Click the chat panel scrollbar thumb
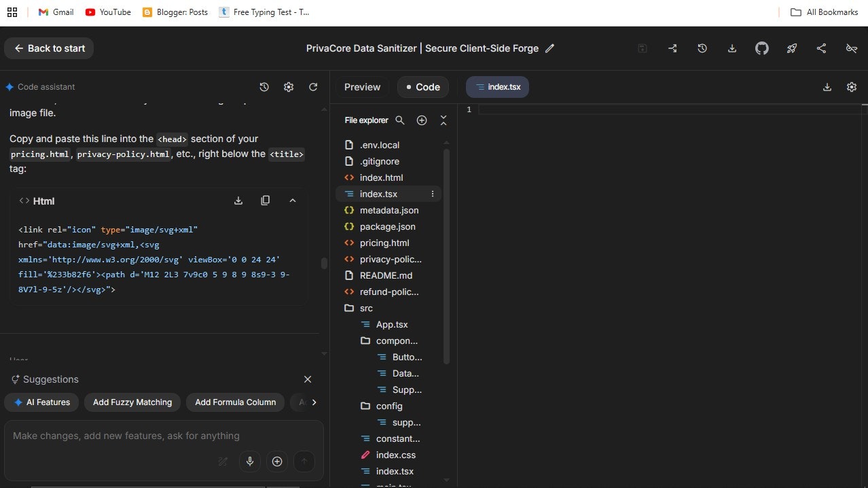This screenshot has height=488, width=868. pos(324,263)
